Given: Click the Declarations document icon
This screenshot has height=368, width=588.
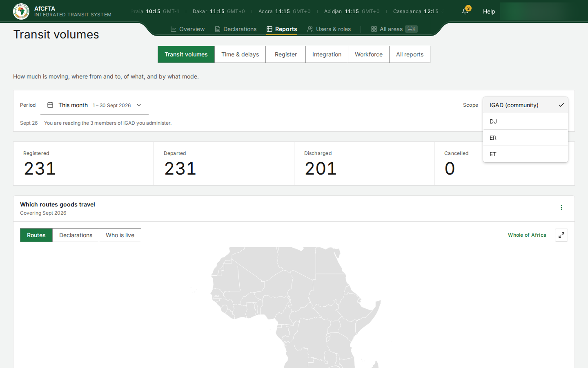Looking at the screenshot, I should tap(218, 29).
